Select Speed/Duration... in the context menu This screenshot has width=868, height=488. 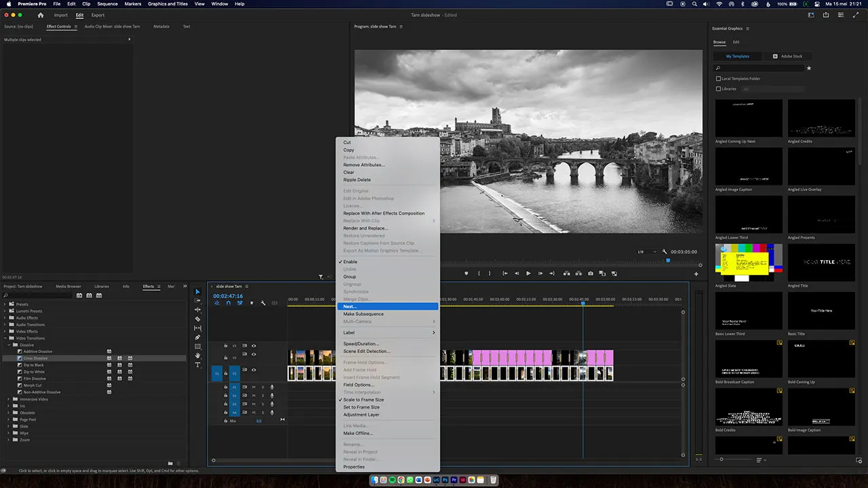pyautogui.click(x=361, y=344)
